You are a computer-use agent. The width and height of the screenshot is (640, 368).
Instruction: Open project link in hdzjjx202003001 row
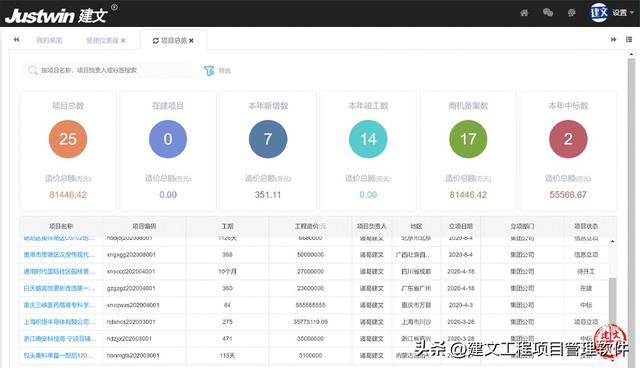[59, 339]
